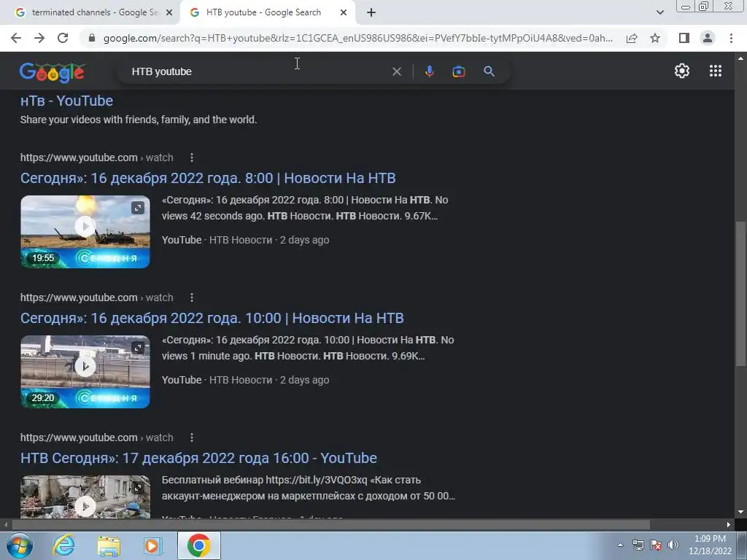Search by image with camera icon
This screenshot has height=560, width=747.
tap(458, 71)
